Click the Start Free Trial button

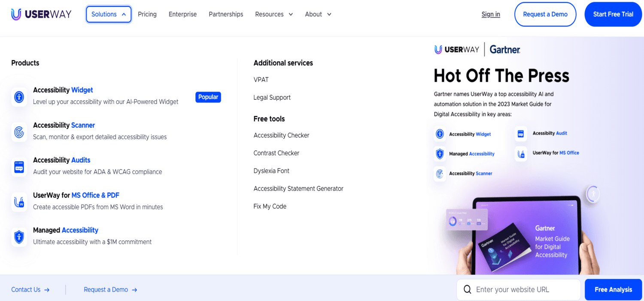click(x=613, y=14)
